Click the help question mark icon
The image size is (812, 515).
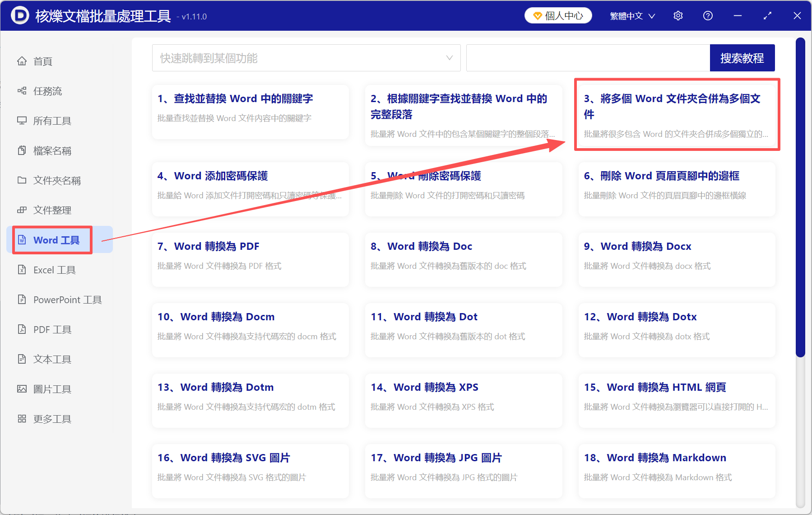707,15
